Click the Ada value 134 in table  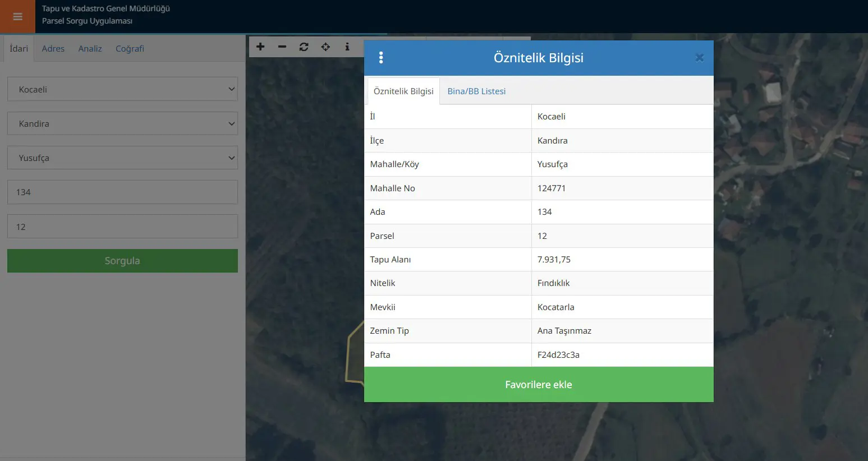click(544, 212)
